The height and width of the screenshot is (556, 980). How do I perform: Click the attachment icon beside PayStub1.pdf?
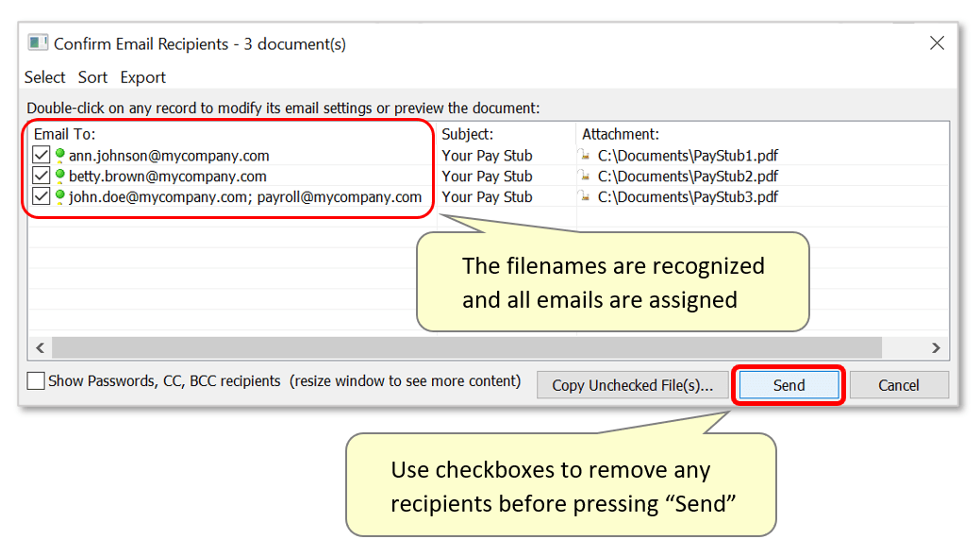click(585, 155)
